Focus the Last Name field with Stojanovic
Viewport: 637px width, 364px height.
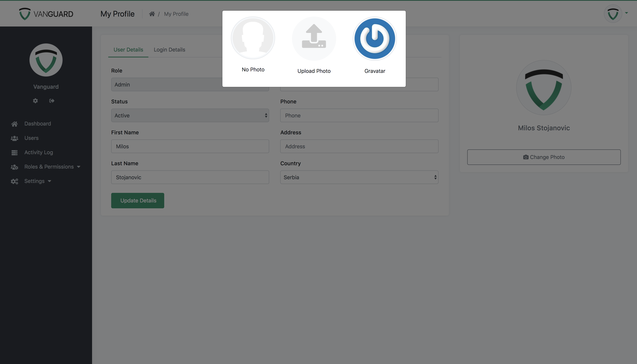tap(190, 177)
